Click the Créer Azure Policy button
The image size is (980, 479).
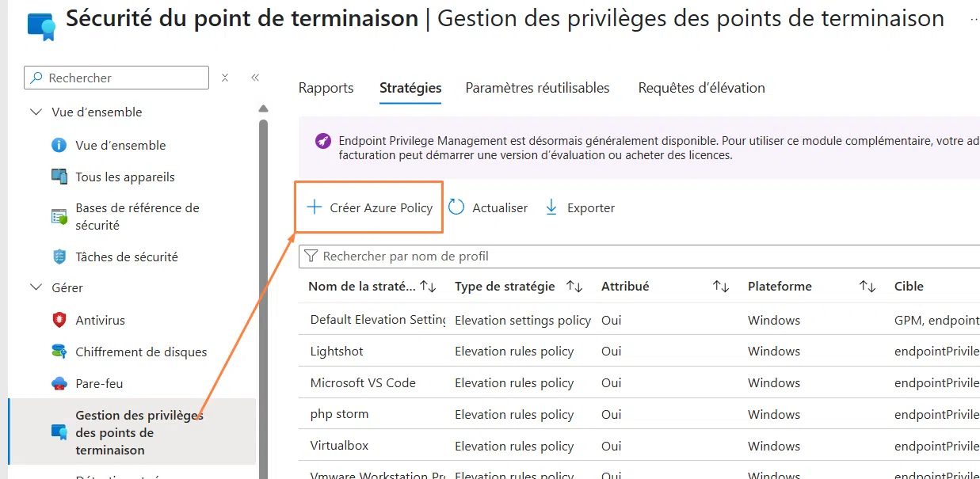pyautogui.click(x=368, y=207)
